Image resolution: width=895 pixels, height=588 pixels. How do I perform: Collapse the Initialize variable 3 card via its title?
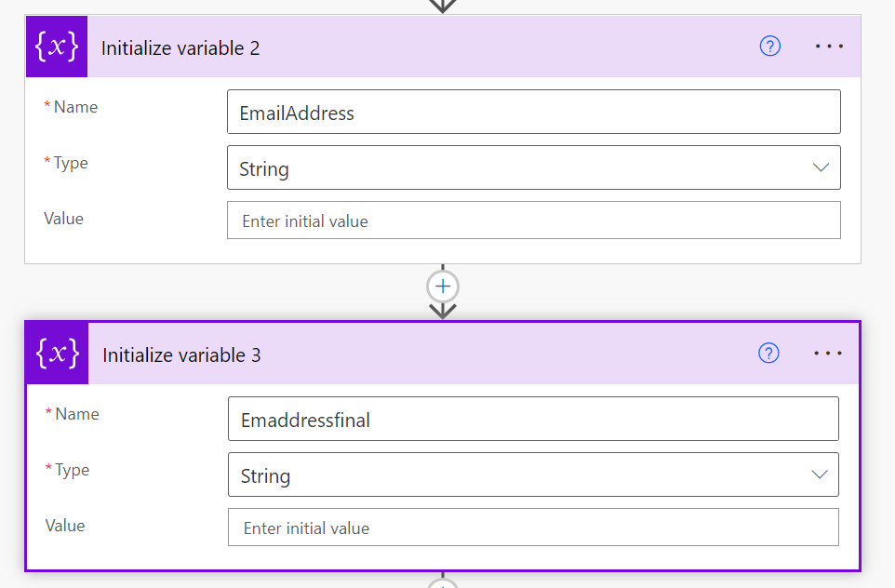point(181,354)
